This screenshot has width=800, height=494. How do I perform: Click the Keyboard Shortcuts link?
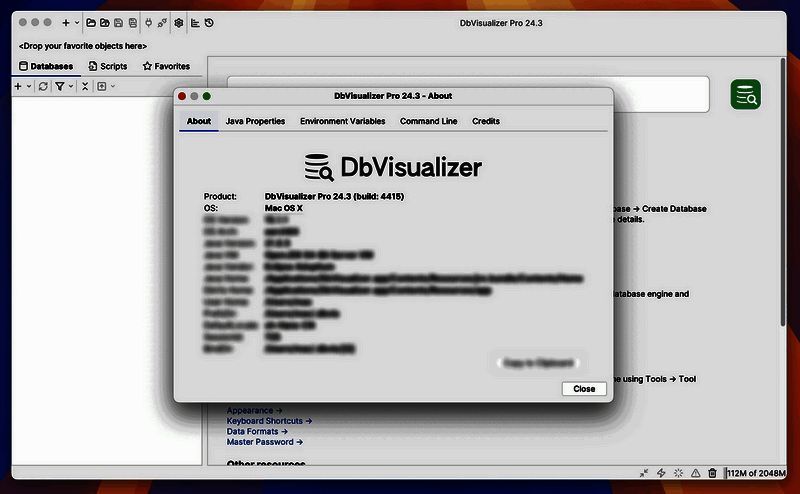coord(269,421)
